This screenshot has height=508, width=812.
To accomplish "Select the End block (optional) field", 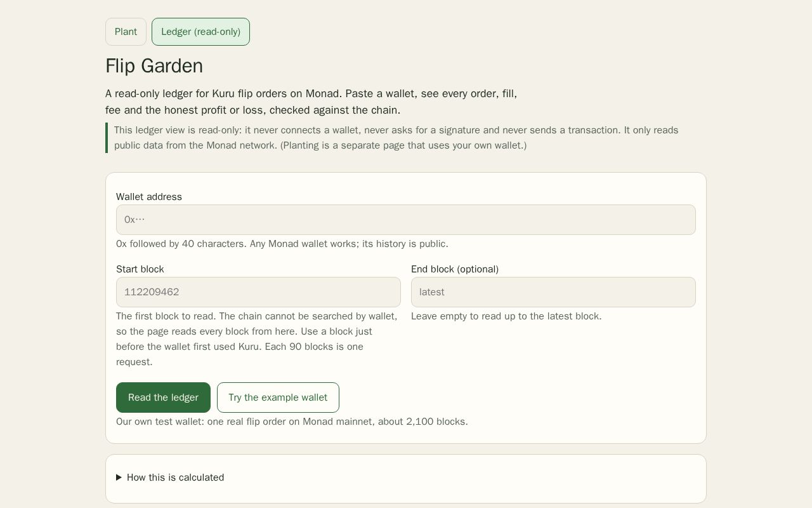I will pos(553,292).
